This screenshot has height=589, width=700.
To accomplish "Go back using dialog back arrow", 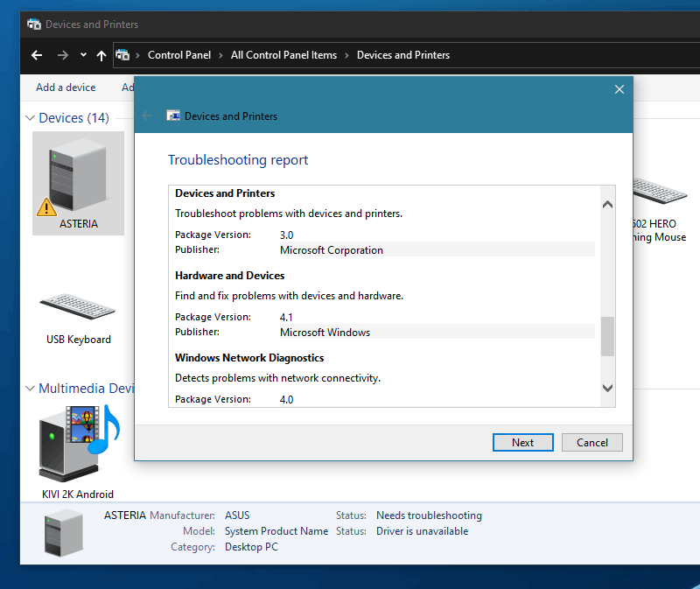I will click(x=147, y=116).
